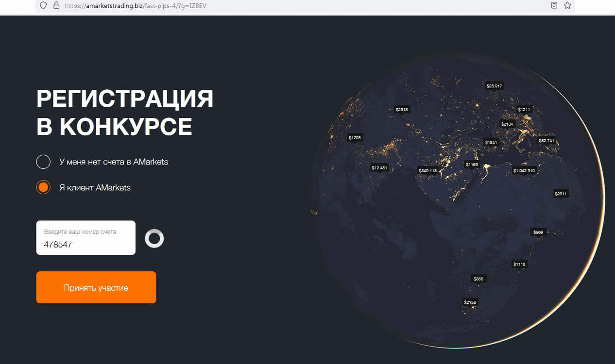Click the $1 042 910 map label
This screenshot has height=364, width=615.
click(524, 171)
